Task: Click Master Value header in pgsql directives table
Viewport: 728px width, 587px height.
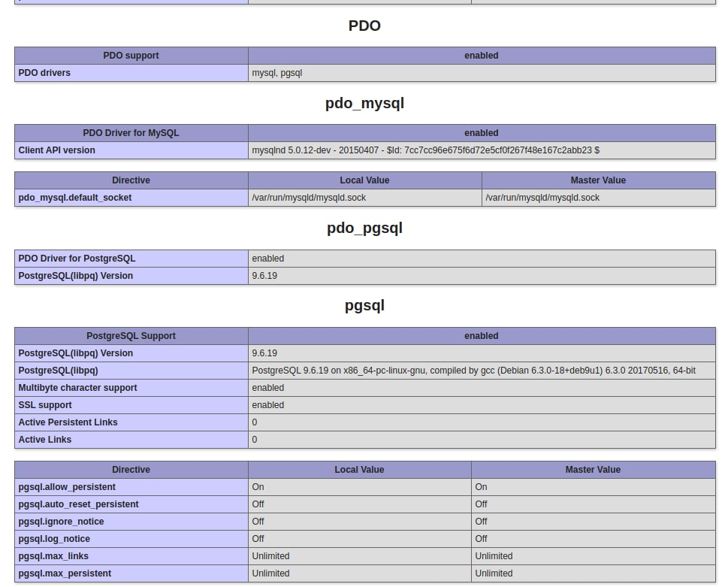Action: [x=593, y=470]
